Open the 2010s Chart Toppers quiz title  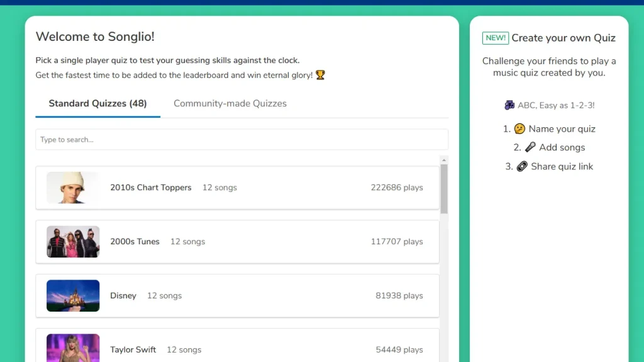(151, 188)
